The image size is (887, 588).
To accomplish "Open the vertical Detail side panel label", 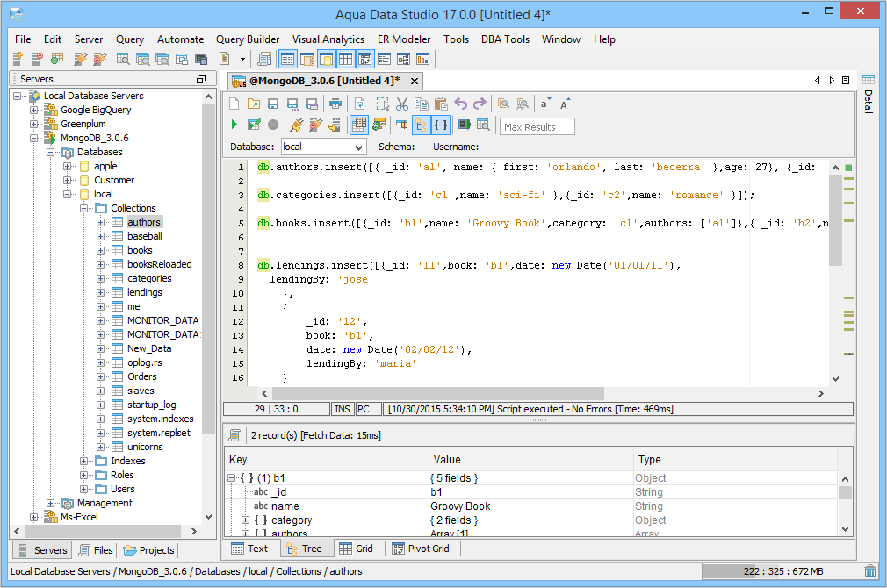I will tap(869, 102).
